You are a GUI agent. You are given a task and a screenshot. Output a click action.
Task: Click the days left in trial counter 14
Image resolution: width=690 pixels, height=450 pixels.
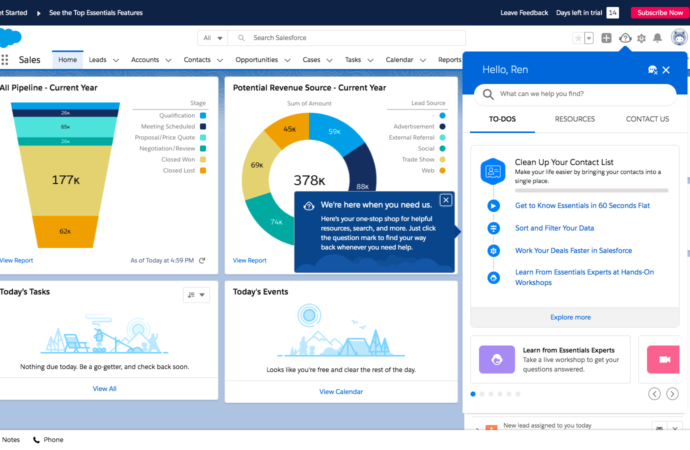613,13
